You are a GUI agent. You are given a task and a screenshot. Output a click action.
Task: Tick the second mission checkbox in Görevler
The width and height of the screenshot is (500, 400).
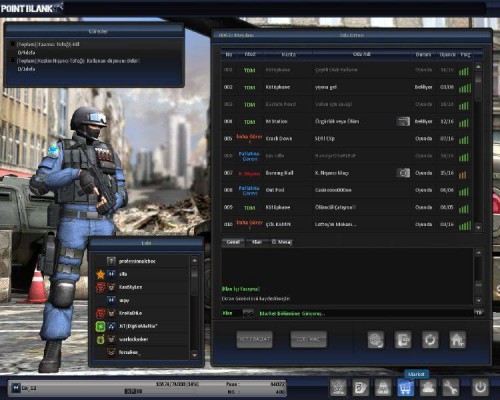[13, 61]
